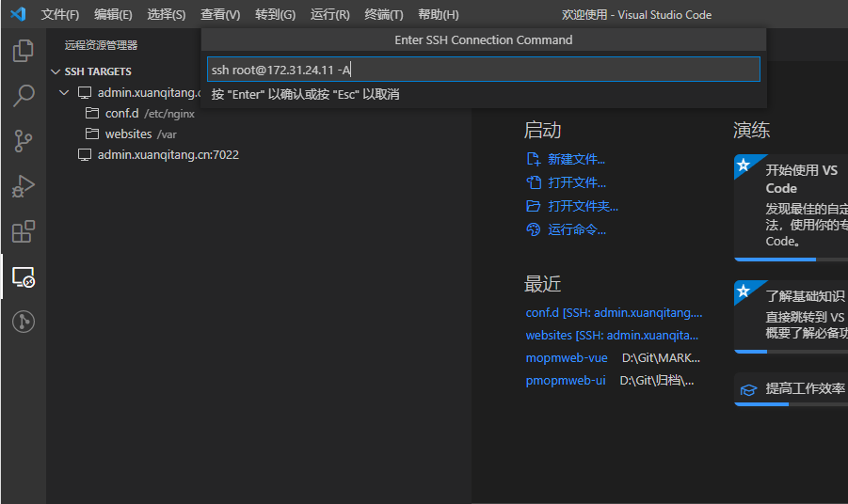Image resolution: width=848 pixels, height=504 pixels.
Task: Open the Search view icon
Action: (x=24, y=96)
